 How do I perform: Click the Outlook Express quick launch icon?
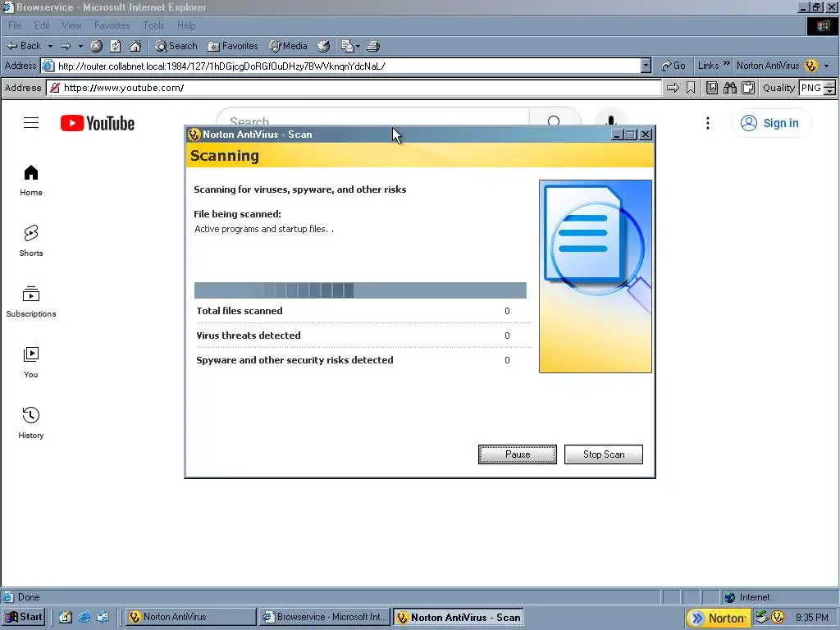tap(103, 617)
